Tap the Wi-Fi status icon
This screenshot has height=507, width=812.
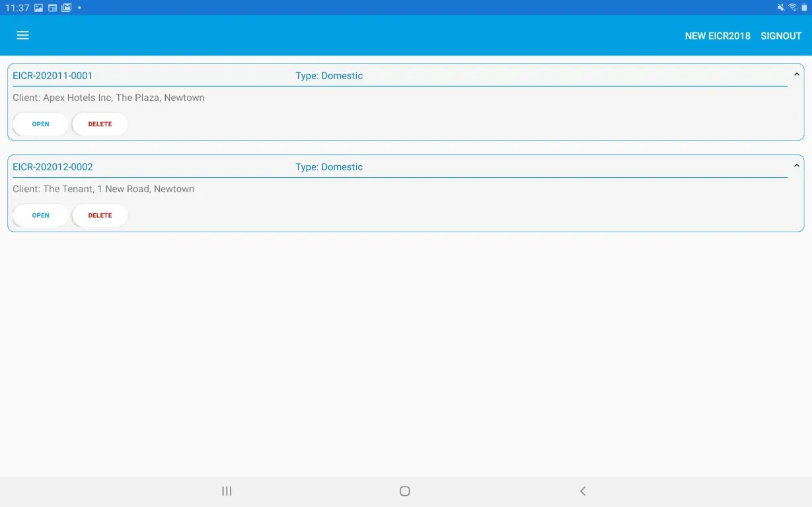click(792, 8)
